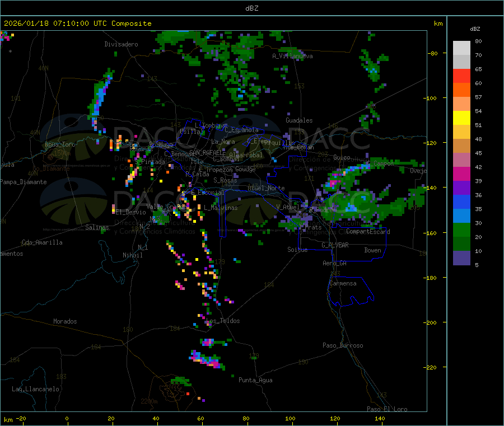The image size is (504, 426).
Task: Select the bright green 20-30 dBZ swatch
Action: pyautogui.click(x=461, y=230)
